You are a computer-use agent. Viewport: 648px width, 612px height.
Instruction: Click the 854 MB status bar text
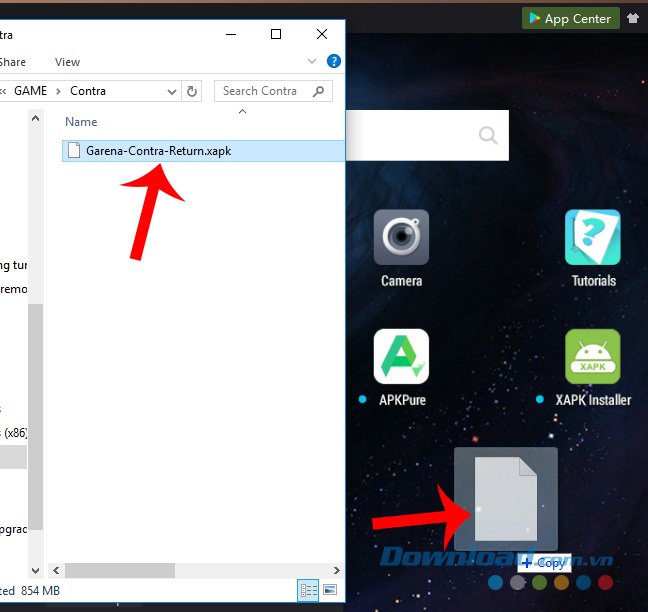[40, 591]
